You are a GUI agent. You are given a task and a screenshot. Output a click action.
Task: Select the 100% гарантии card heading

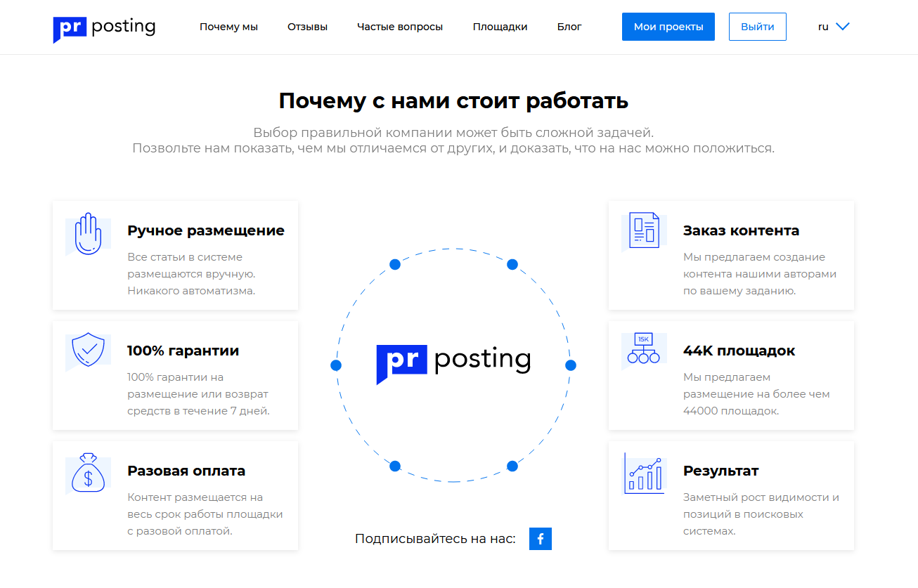(183, 351)
